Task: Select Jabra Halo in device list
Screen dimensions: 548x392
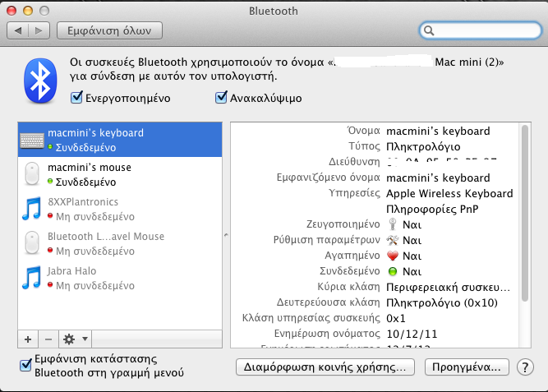Action: [120, 278]
